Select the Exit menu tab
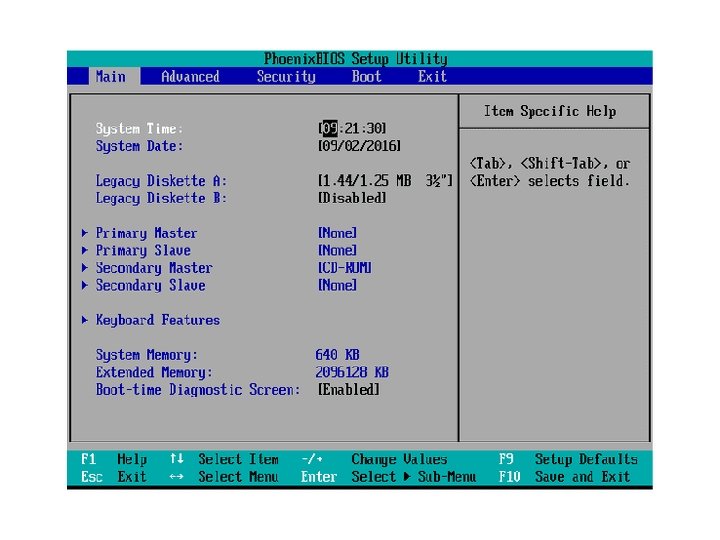The width and height of the screenshot is (720, 540). coord(432,76)
